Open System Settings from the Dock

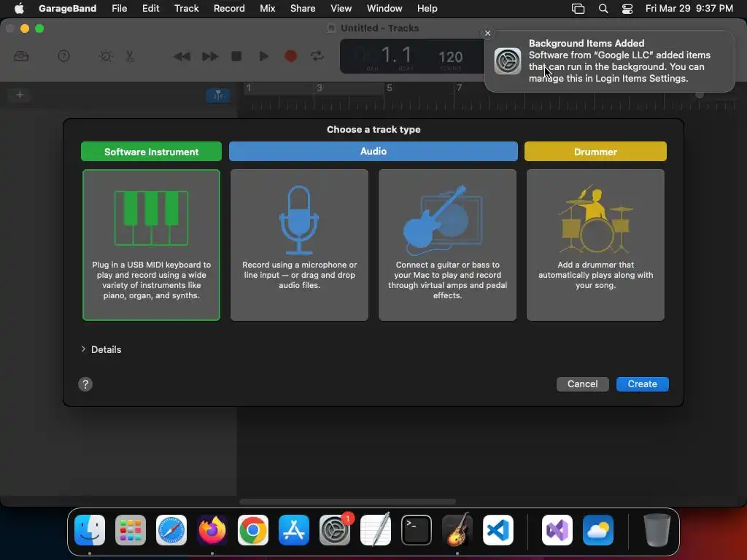335,530
